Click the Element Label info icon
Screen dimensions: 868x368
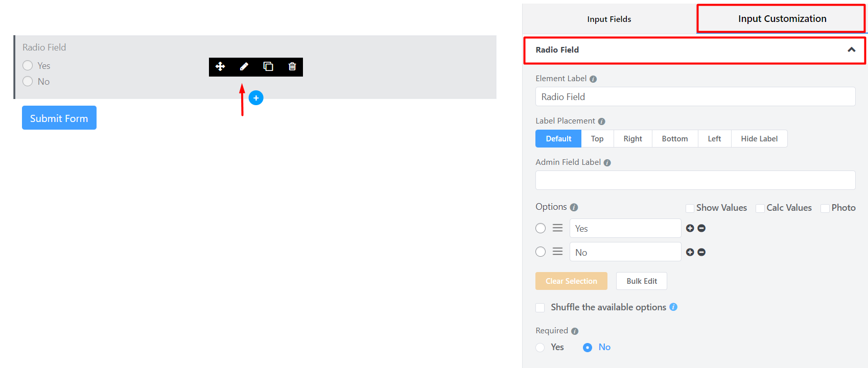click(x=593, y=79)
